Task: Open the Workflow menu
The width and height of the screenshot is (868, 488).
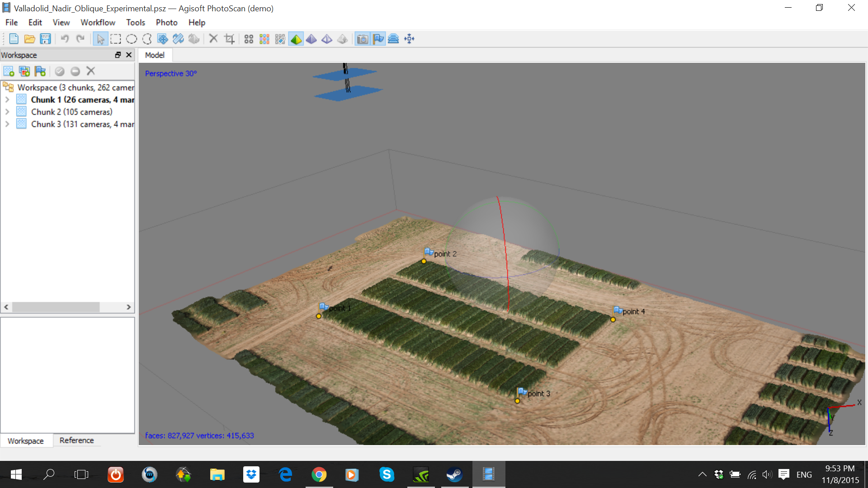Action: [98, 22]
